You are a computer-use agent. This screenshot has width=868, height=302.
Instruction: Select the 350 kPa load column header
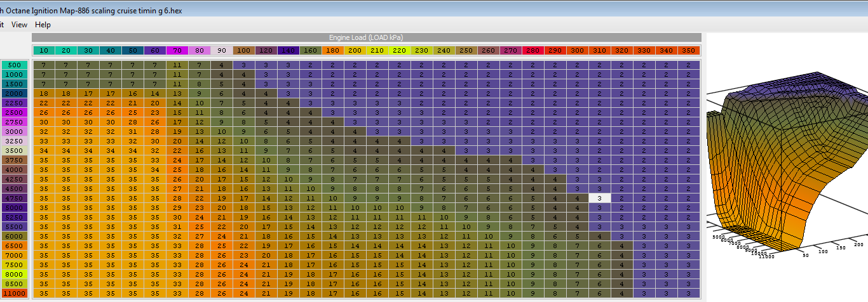coord(689,50)
